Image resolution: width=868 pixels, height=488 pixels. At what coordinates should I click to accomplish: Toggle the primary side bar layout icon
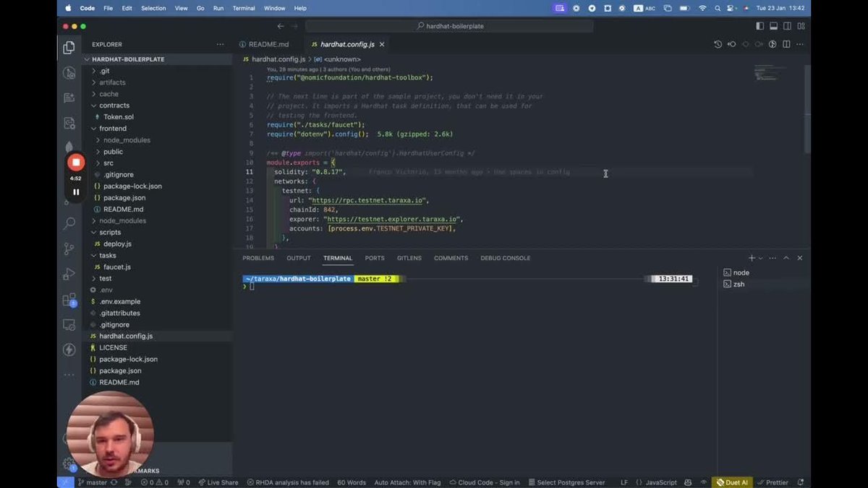(x=759, y=26)
